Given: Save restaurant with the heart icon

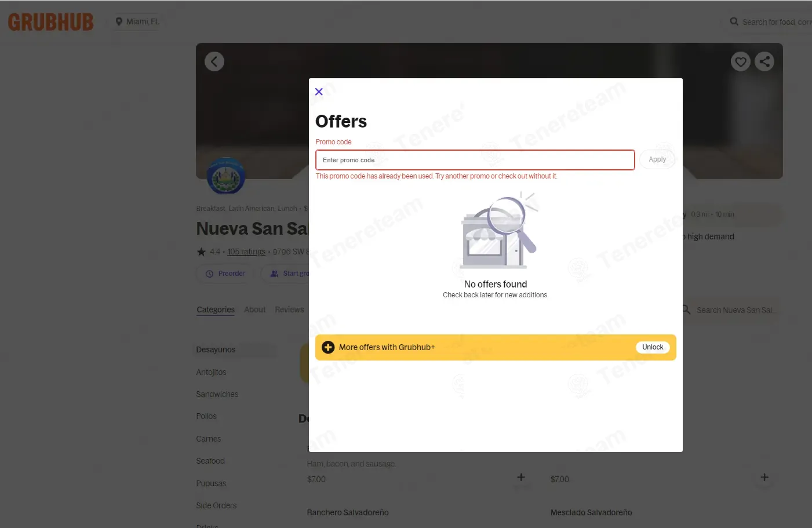Looking at the screenshot, I should click(x=741, y=61).
